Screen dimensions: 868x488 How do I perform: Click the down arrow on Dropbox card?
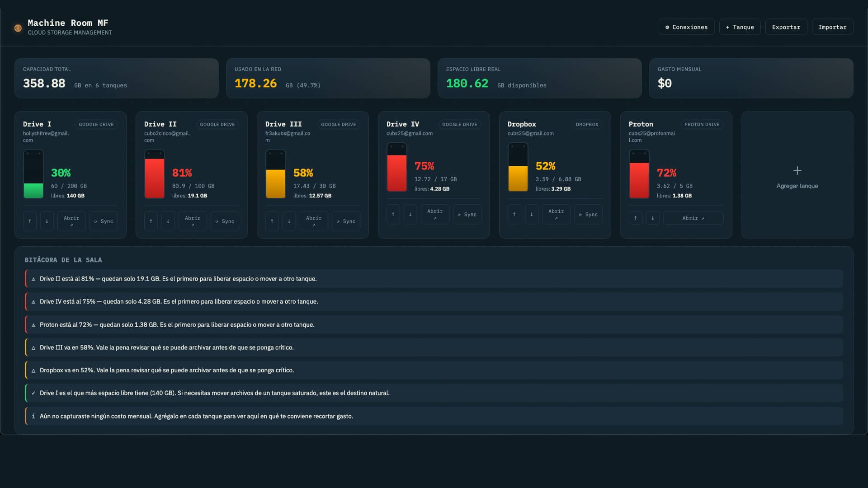tap(532, 215)
